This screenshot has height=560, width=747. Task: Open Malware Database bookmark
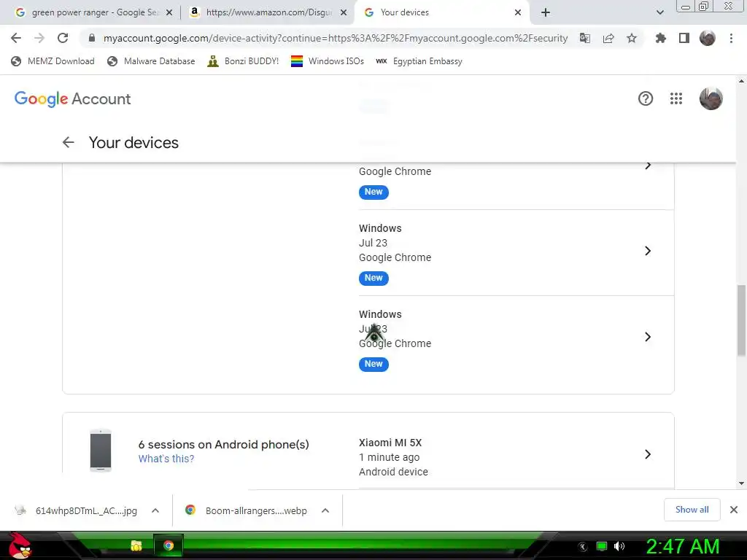(152, 61)
